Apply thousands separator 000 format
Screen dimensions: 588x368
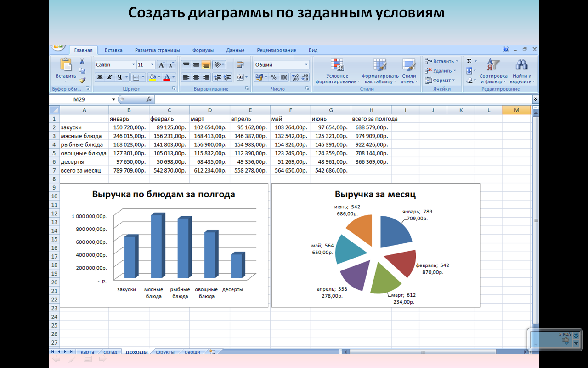pyautogui.click(x=284, y=77)
